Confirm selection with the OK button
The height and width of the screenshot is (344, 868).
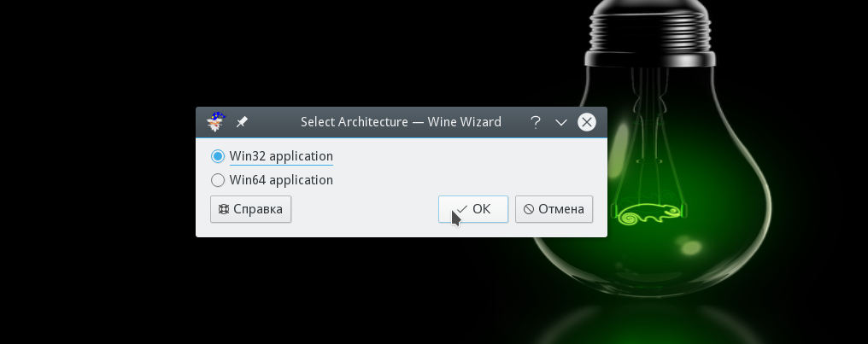(473, 209)
